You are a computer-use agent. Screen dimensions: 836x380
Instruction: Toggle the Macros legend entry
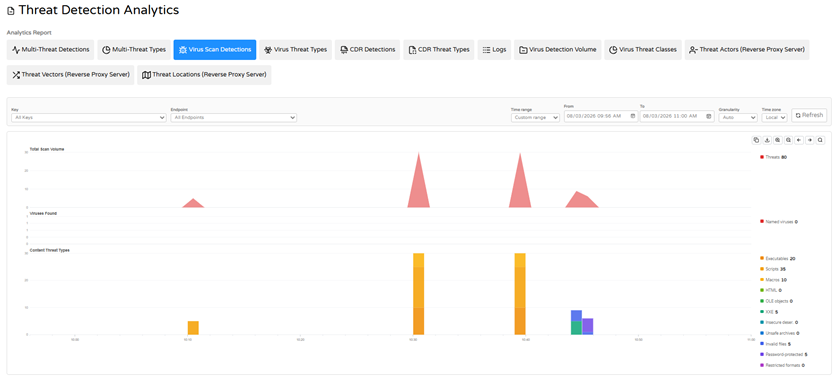774,280
